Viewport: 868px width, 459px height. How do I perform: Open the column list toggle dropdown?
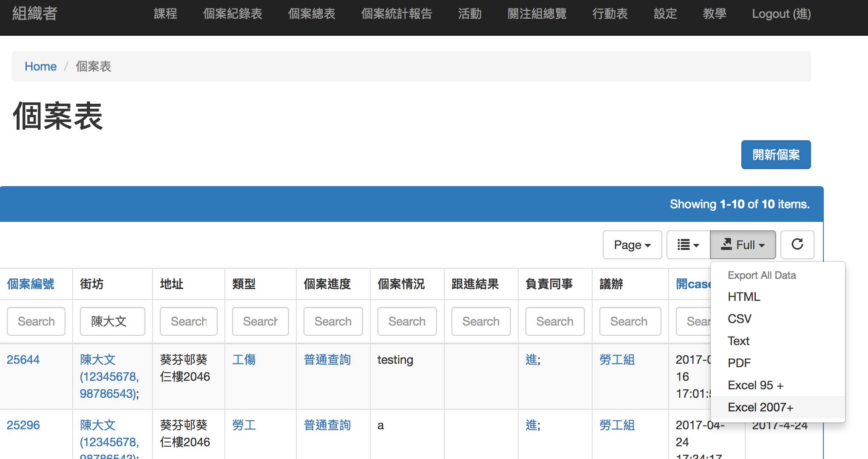(x=688, y=245)
